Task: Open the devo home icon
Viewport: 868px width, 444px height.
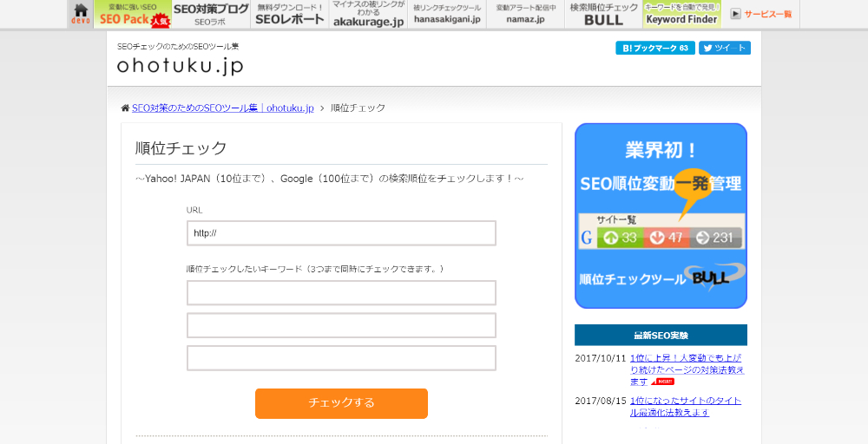Action: point(81,14)
